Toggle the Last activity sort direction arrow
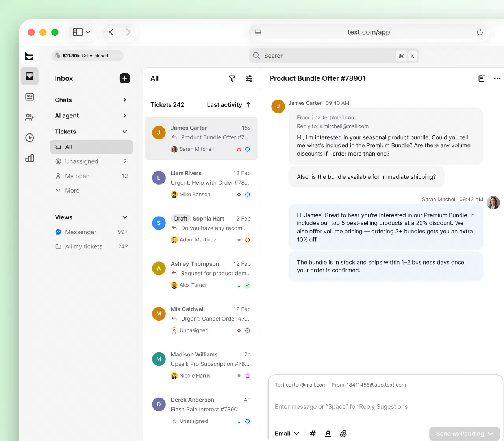The height and width of the screenshot is (441, 504). click(x=248, y=105)
